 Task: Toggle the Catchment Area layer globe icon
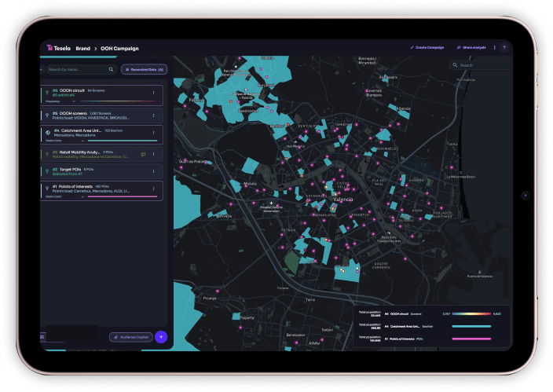pyautogui.click(x=47, y=132)
